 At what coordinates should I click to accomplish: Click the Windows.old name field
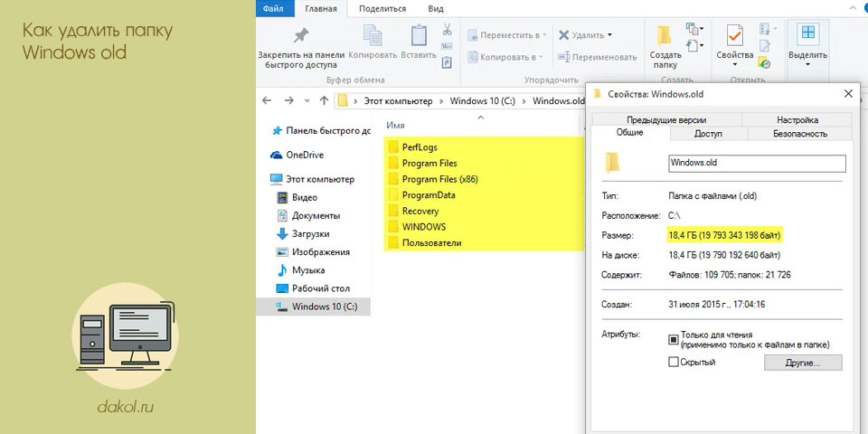click(757, 164)
